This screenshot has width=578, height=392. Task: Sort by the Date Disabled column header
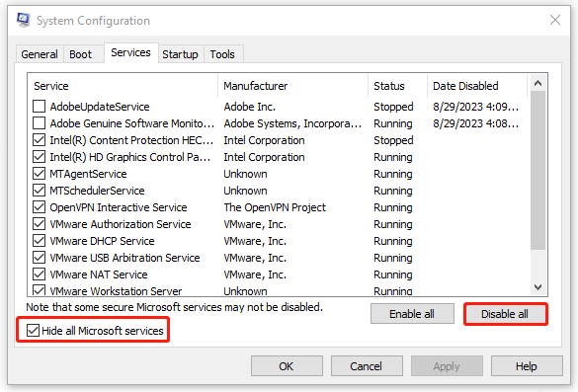point(477,86)
